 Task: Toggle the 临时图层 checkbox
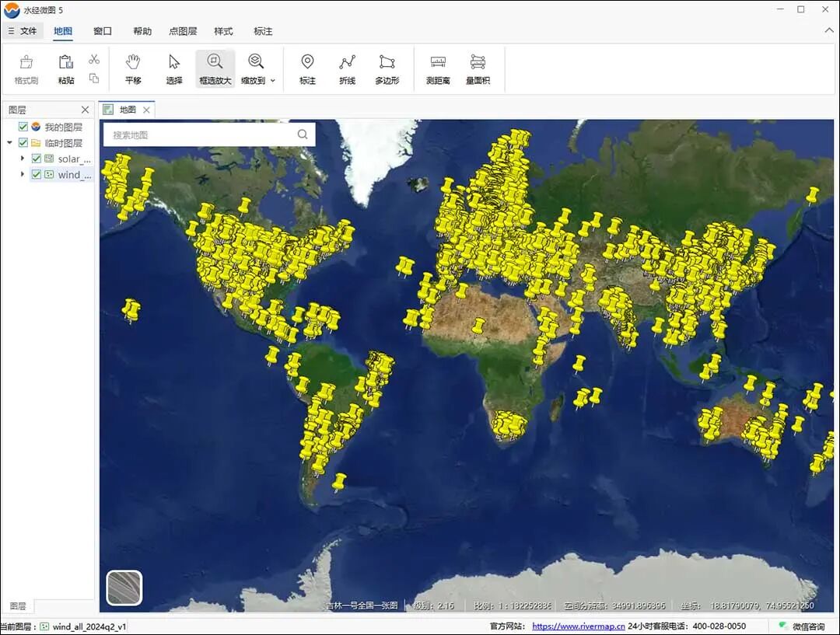point(23,142)
